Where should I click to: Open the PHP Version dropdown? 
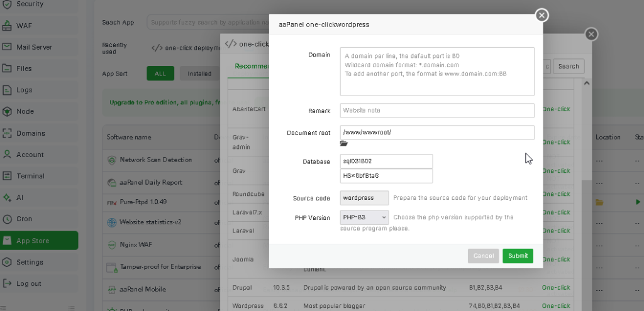pyautogui.click(x=364, y=217)
